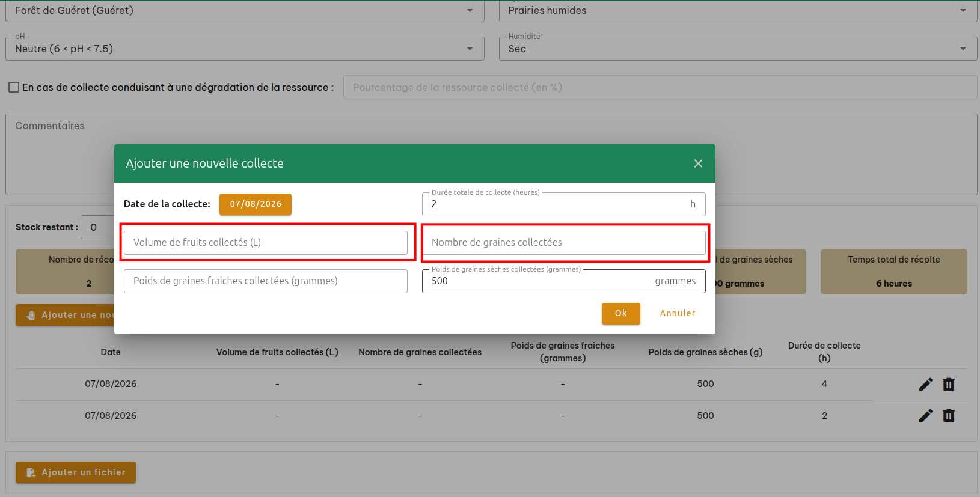Delete the collecte row with duration 2
The height and width of the screenshot is (497, 980).
949,416
